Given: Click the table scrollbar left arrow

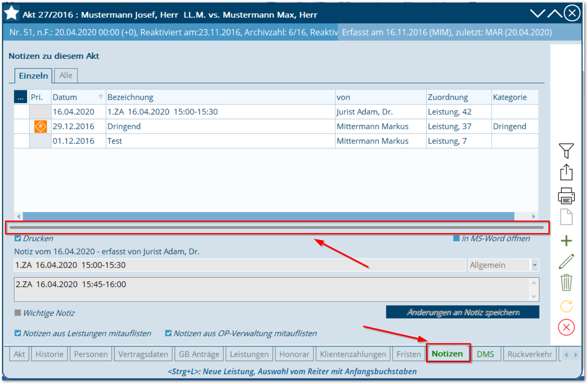Looking at the screenshot, I should (x=18, y=216).
